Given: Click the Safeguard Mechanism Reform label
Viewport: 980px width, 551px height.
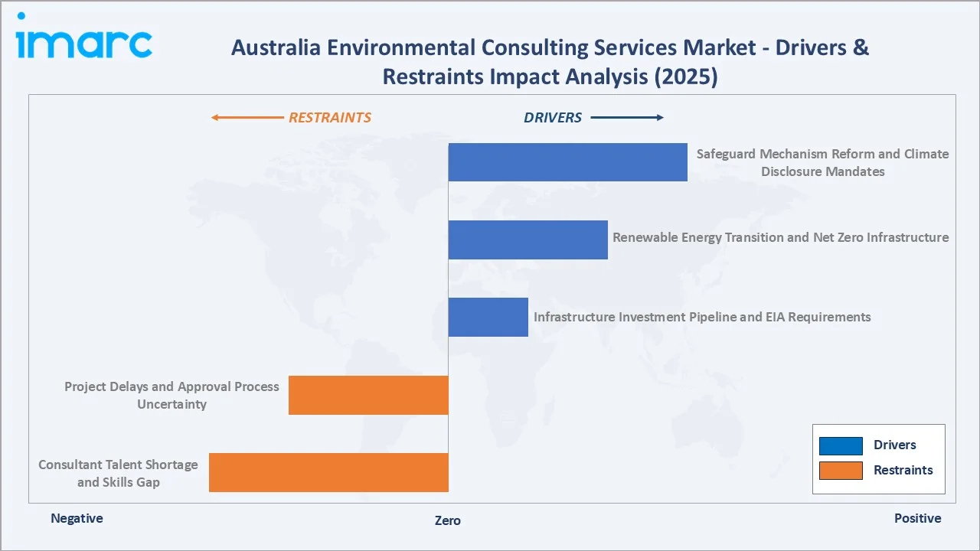Looking at the screenshot, I should pyautogui.click(x=822, y=162).
